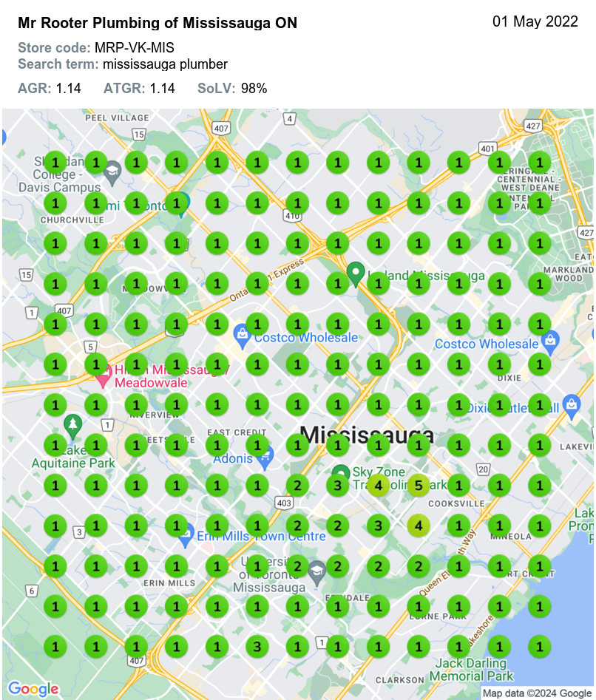
Task: Click the Mississauga city label
Action: point(367,435)
